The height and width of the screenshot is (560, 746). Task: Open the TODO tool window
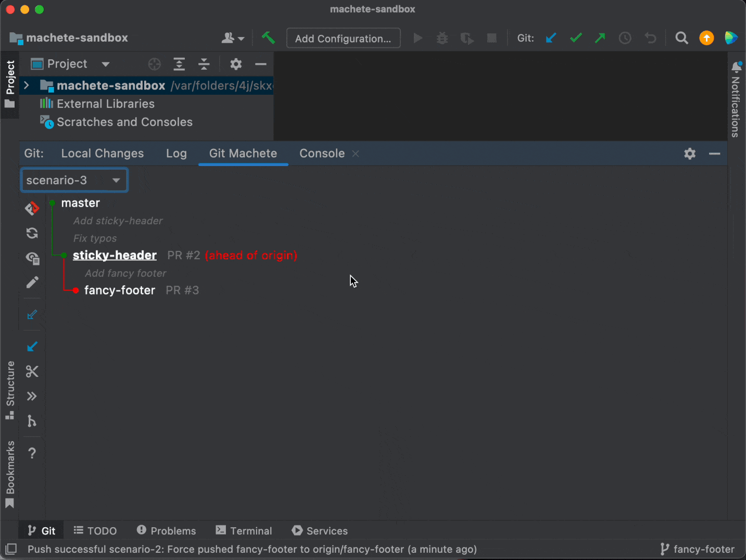(95, 531)
